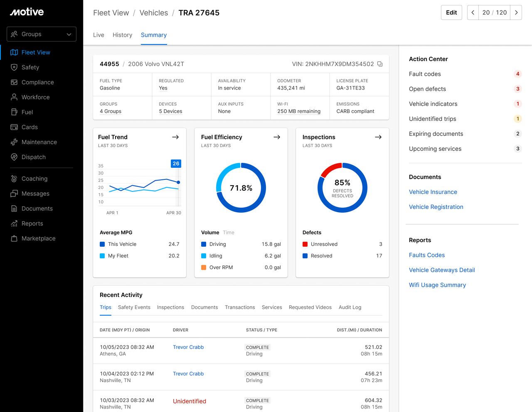
Task: Go to previous vehicle with left chevron
Action: coord(473,12)
